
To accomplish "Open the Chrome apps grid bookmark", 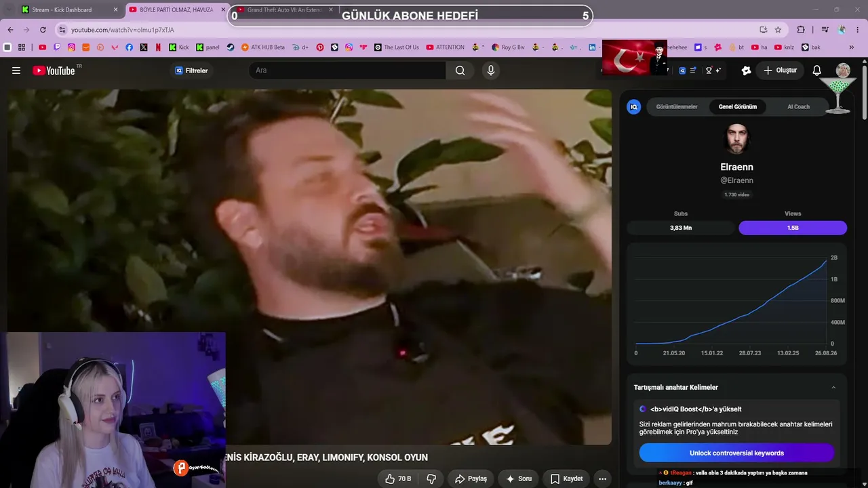I will point(22,47).
